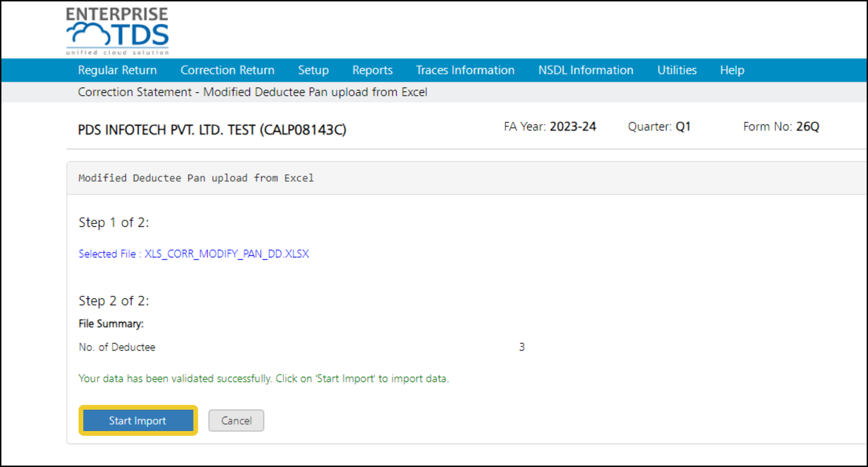Click the validated successfully message text
The image size is (868, 467).
pos(263,379)
